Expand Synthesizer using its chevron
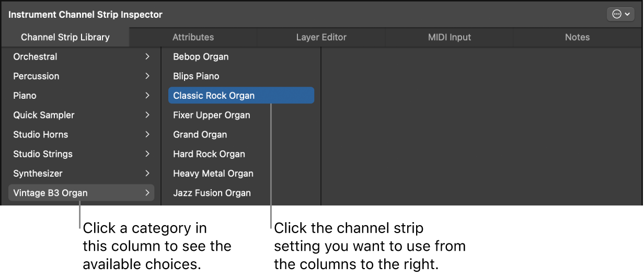This screenshot has width=644, height=278. [147, 173]
